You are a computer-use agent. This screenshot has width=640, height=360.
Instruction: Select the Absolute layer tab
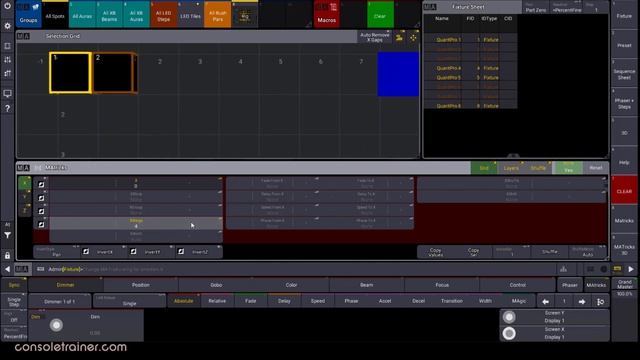[184, 301]
